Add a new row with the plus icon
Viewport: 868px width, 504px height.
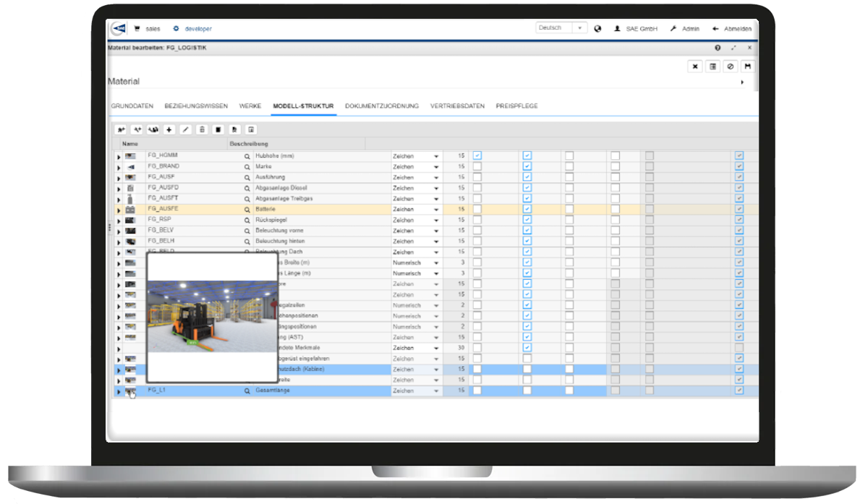point(169,129)
